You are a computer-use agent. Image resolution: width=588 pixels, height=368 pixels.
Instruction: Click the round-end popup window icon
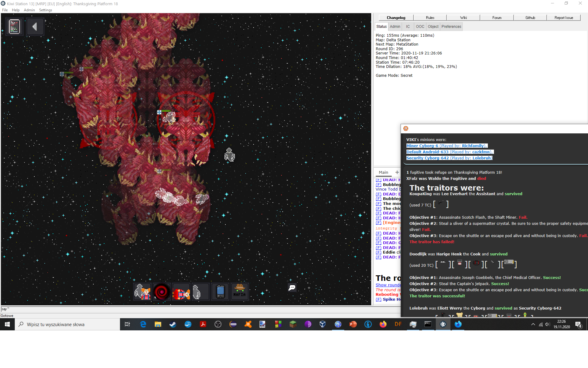tap(406, 128)
